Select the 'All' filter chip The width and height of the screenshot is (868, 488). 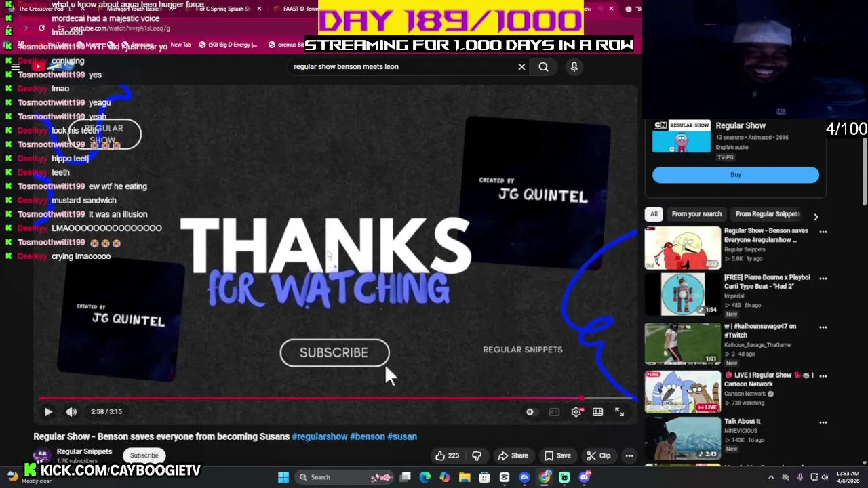pos(654,214)
